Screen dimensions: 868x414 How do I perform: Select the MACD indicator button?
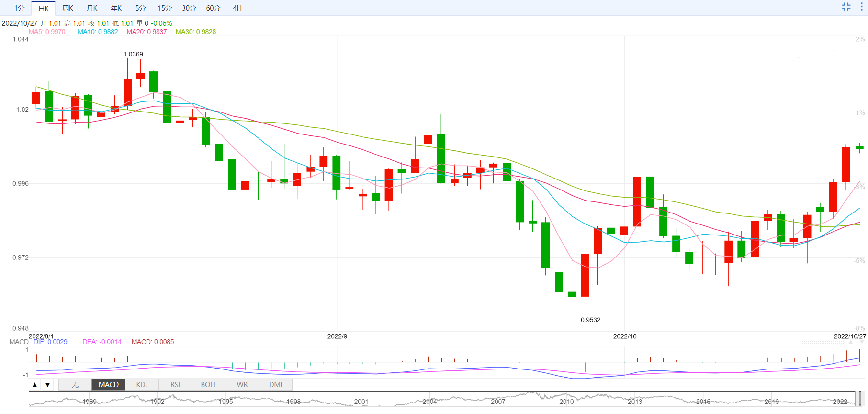pos(109,385)
